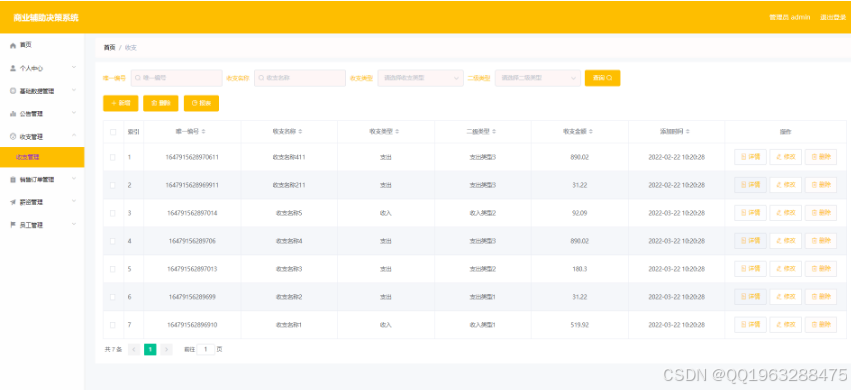Focus the 收支名称 search input
This screenshot has height=390, width=851.
pyautogui.click(x=300, y=78)
